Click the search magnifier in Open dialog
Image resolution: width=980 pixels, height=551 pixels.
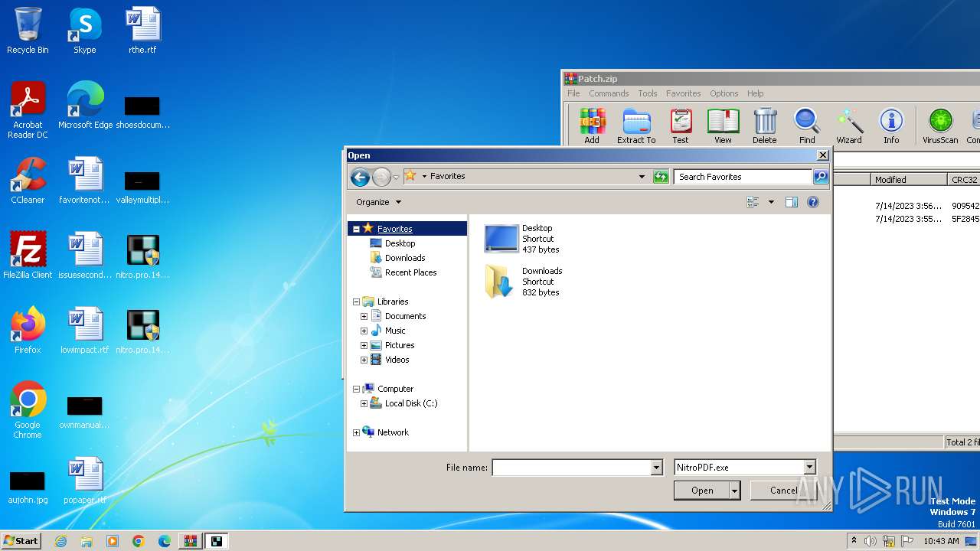click(x=820, y=177)
